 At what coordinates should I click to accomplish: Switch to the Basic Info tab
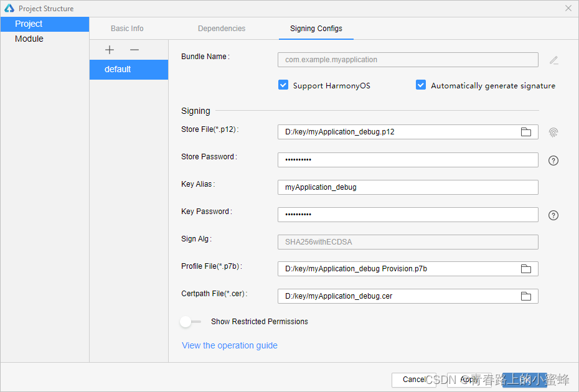pos(127,29)
